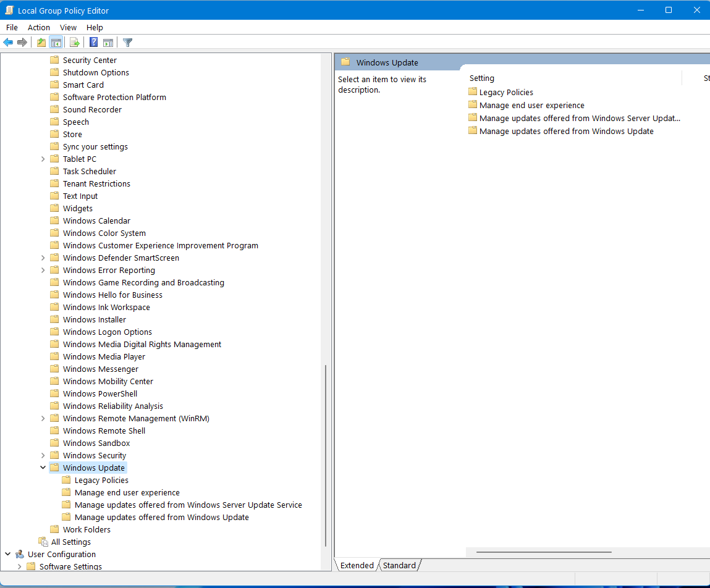Viewport: 710px width, 588px height.
Task: Open Help using the question mark icon
Action: pos(93,43)
